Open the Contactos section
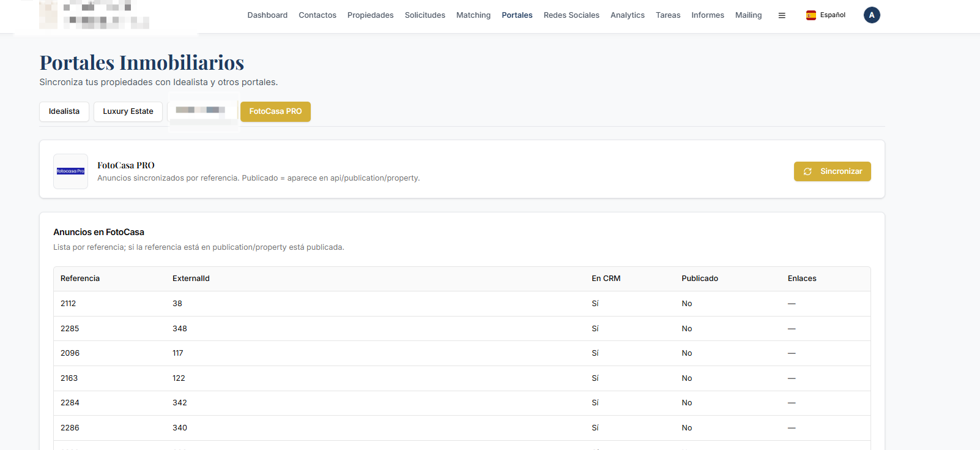 pos(317,15)
